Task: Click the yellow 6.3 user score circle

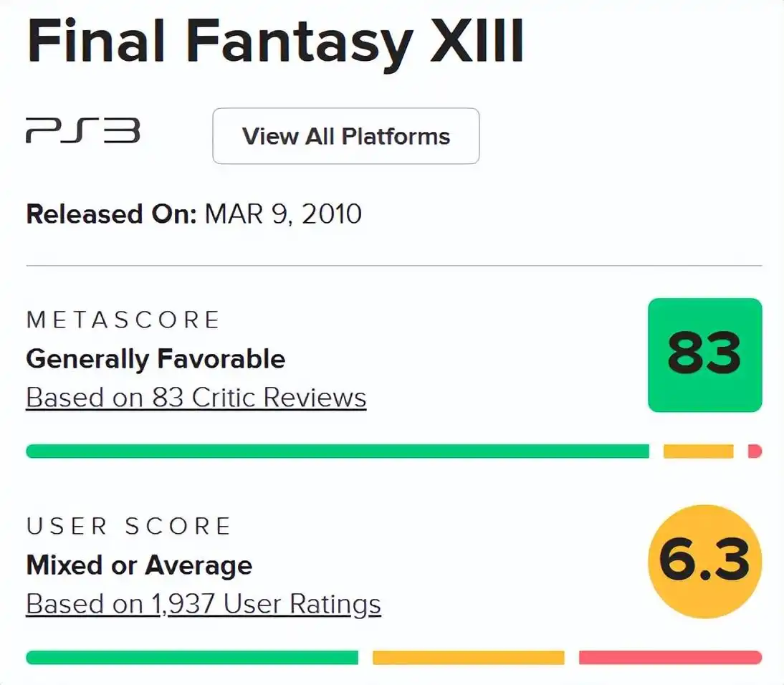Action: (704, 561)
